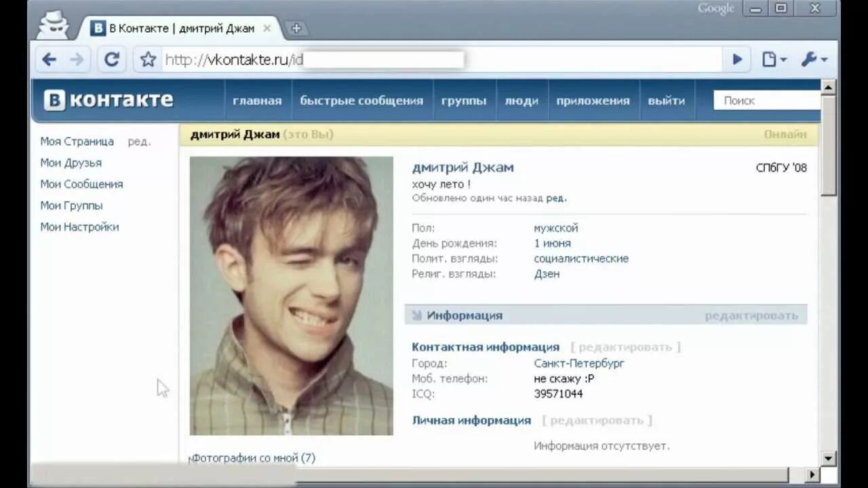Open a new tab with plus button
The image size is (868, 488).
click(296, 28)
